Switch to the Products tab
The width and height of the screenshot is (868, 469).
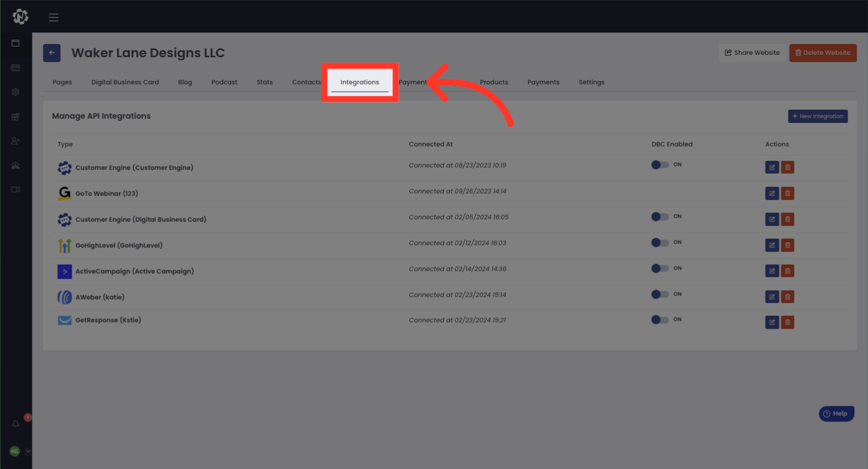tap(494, 82)
